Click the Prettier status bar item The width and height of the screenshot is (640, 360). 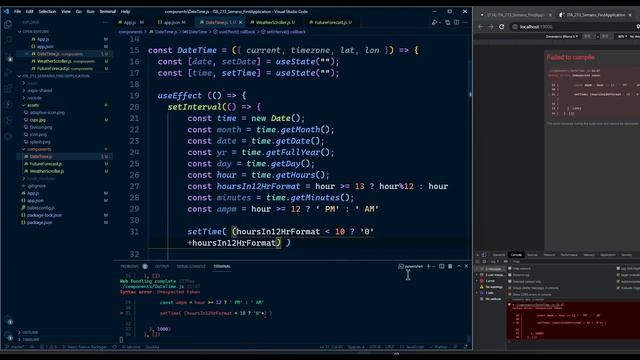pyautogui.click(x=439, y=347)
